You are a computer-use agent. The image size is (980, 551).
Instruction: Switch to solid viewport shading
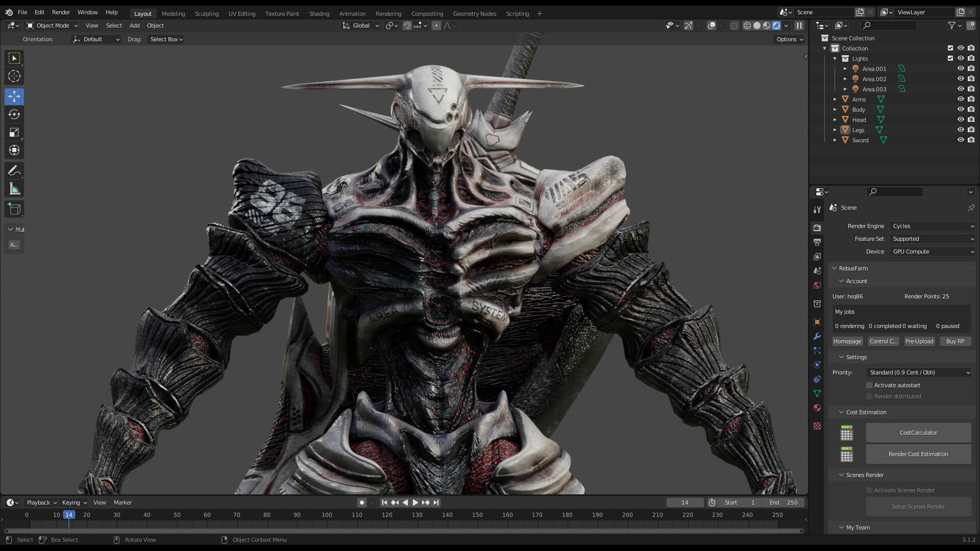pyautogui.click(x=757, y=26)
